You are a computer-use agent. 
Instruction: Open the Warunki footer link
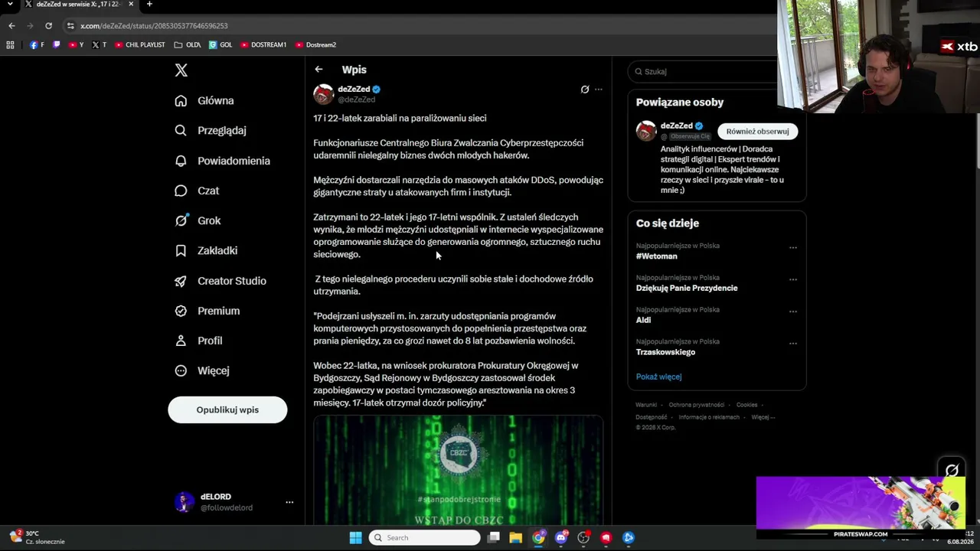(x=646, y=405)
